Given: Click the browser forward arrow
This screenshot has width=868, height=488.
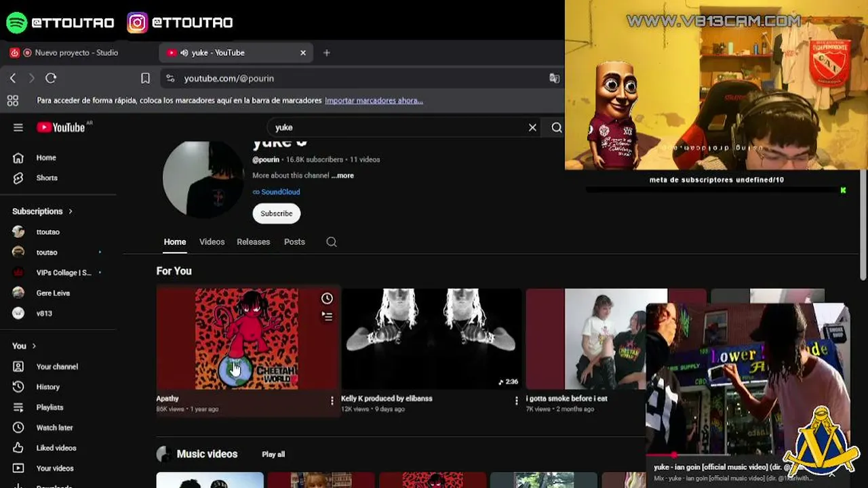Looking at the screenshot, I should (x=31, y=79).
